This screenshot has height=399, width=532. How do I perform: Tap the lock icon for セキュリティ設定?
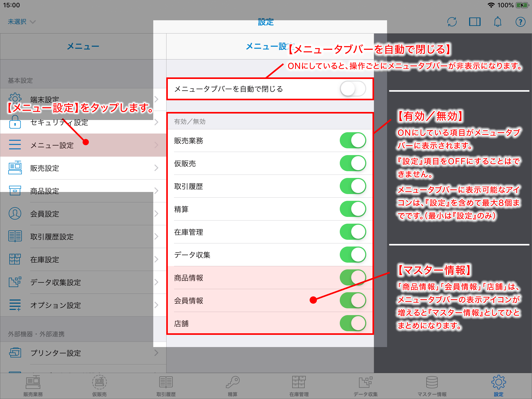[15, 122]
